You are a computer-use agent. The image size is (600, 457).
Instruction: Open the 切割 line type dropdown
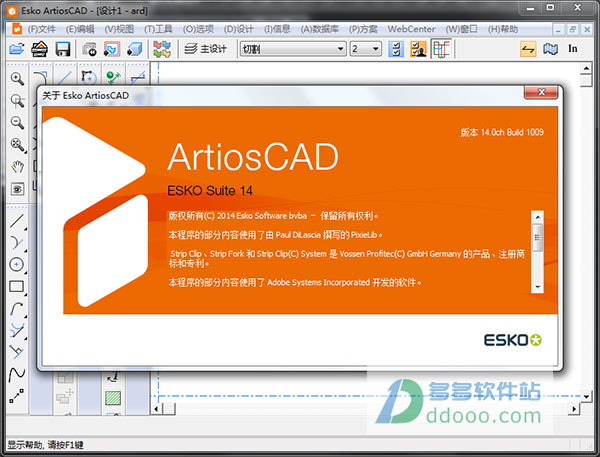pos(293,49)
